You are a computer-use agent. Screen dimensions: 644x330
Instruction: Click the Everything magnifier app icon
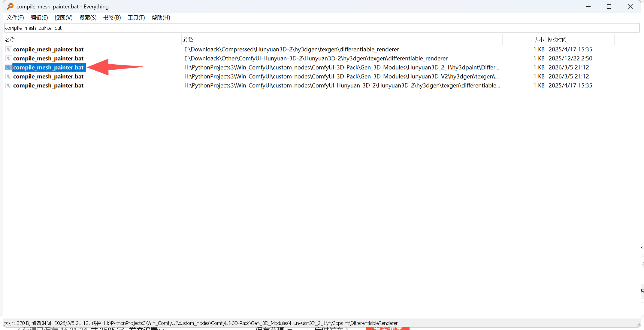click(10, 6)
